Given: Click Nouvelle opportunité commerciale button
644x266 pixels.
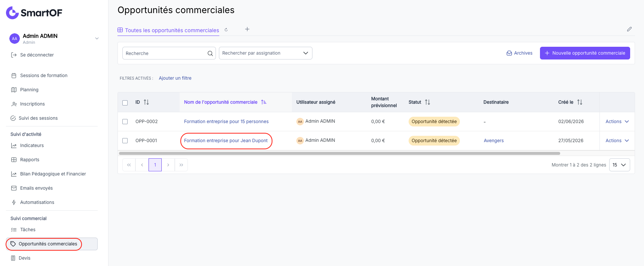Looking at the screenshot, I should coord(585,53).
